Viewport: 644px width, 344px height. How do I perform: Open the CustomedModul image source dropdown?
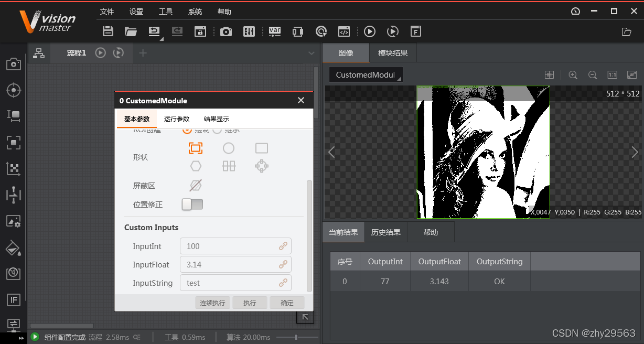click(x=366, y=75)
